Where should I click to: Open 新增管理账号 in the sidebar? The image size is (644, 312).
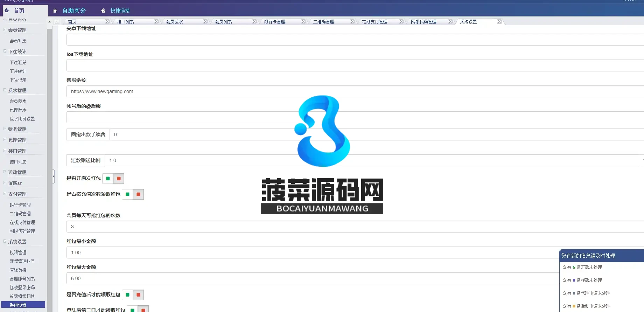pos(22,261)
